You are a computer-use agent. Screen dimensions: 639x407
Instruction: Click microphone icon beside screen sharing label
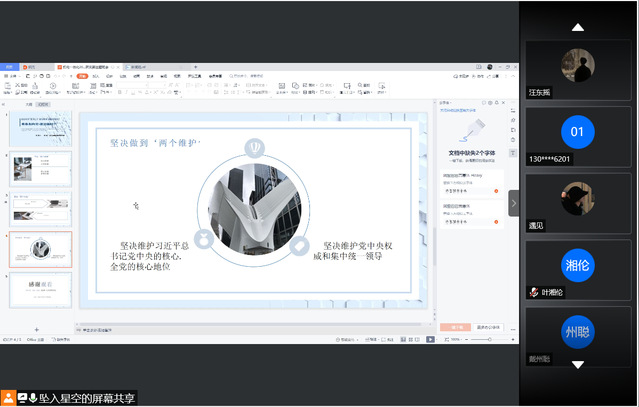(32, 398)
